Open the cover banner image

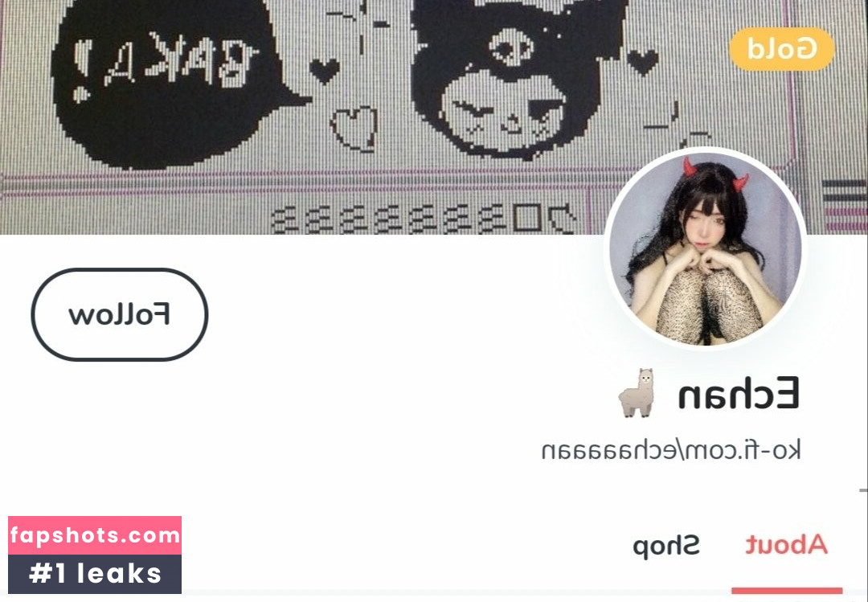434,117
